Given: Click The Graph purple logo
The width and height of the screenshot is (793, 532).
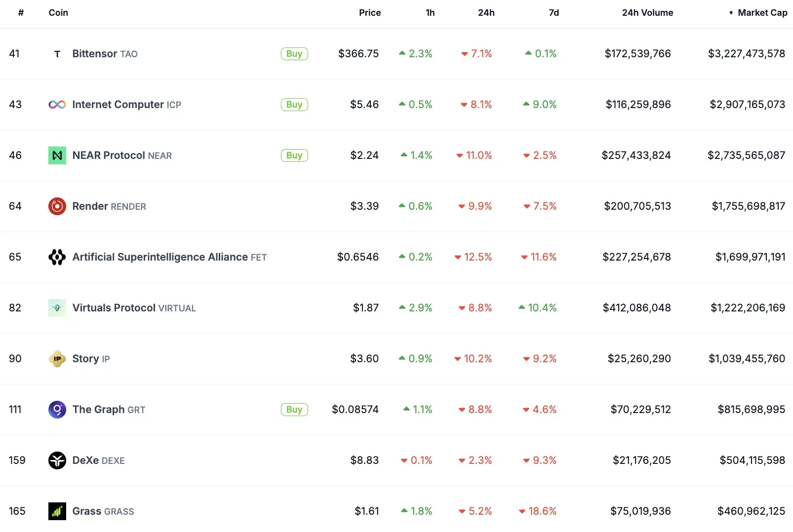Looking at the screenshot, I should pyautogui.click(x=57, y=410).
